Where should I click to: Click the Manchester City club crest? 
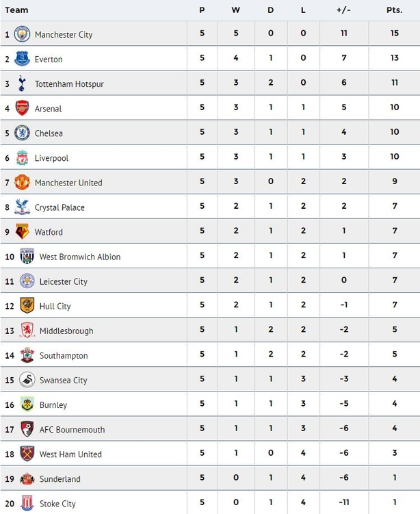(x=23, y=34)
